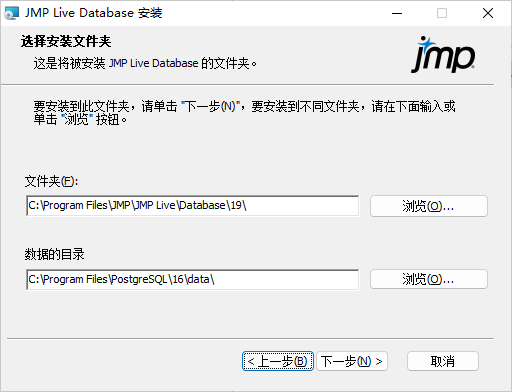Click the 文件夹(F): label
The image size is (512, 392).
click(x=51, y=182)
